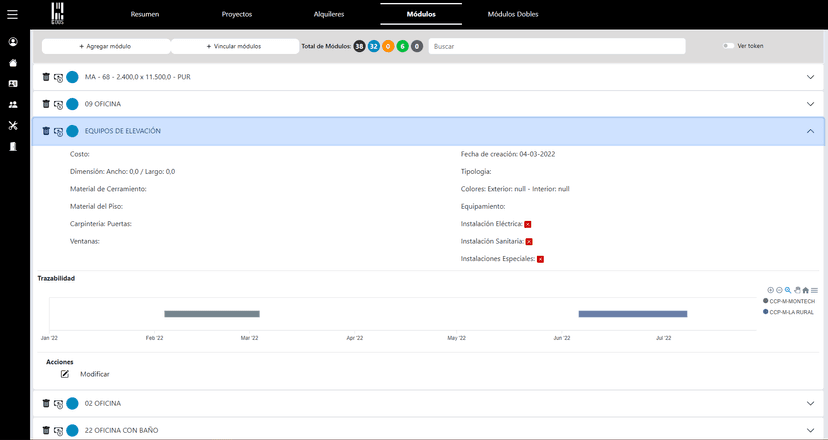Screen dimensions: 828x440
Task: Reset chart zoom with the home icon
Action: click(806, 290)
